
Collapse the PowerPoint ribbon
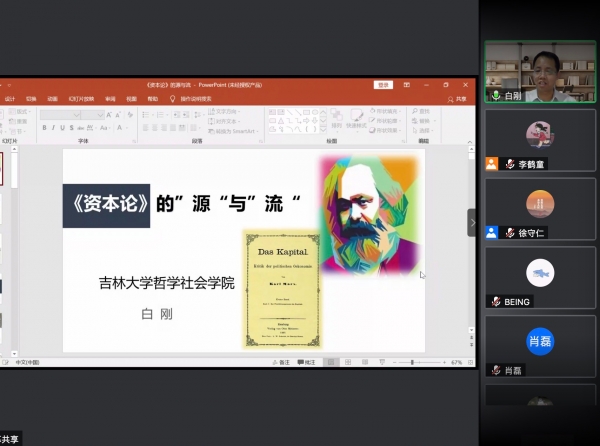470,142
